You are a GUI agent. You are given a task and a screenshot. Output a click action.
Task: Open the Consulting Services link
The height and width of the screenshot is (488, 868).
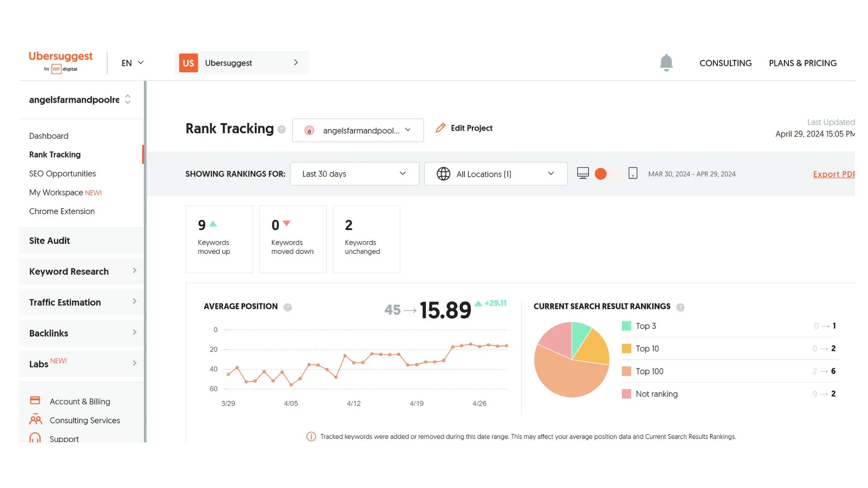(x=85, y=421)
